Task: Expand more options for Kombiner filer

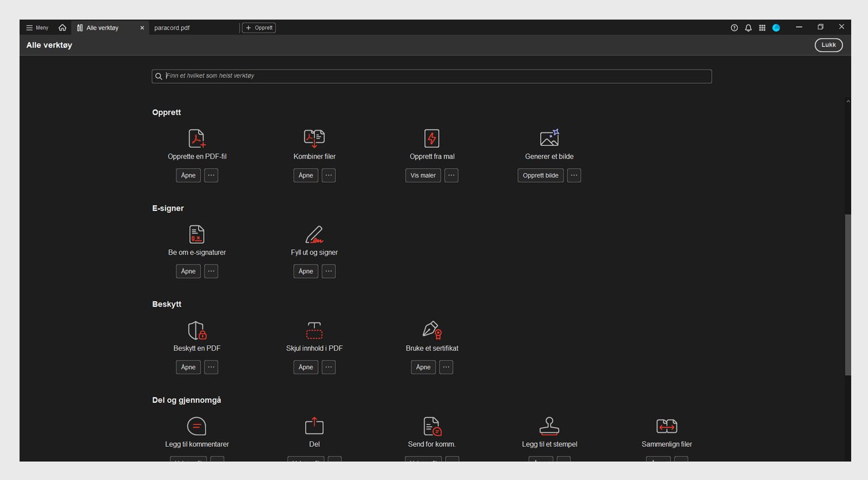Action: coord(329,175)
